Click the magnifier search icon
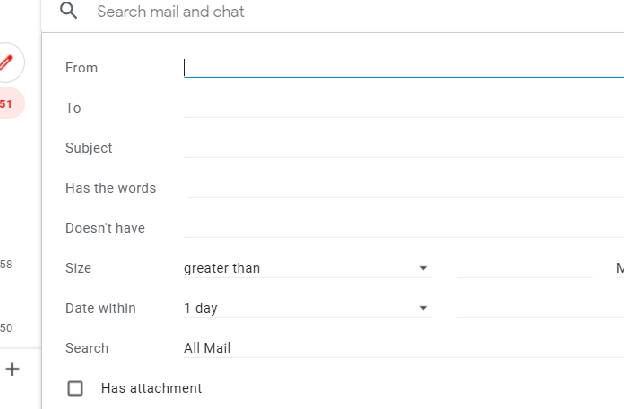This screenshot has height=409, width=624. 69,11
